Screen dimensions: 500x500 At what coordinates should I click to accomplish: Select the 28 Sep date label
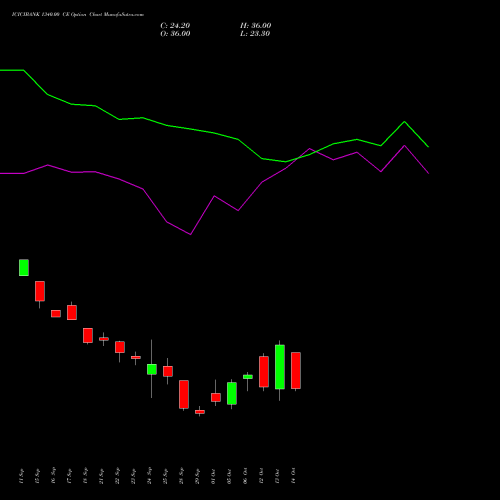click(181, 476)
